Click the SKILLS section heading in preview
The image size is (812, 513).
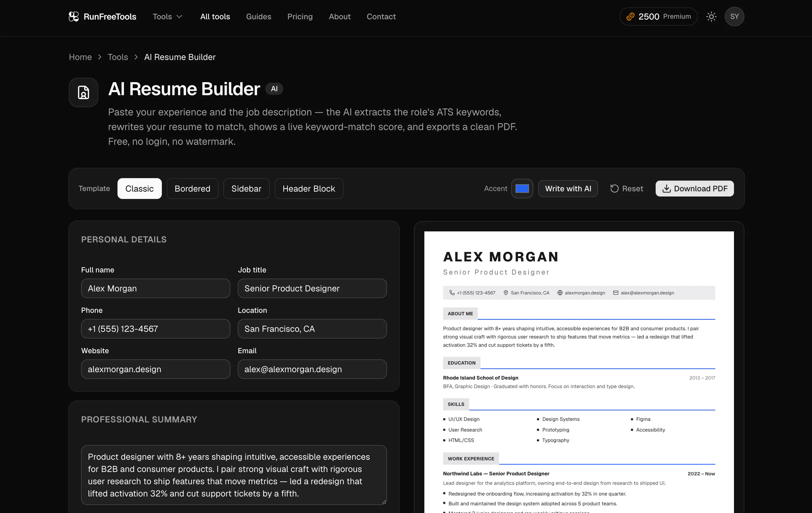click(456, 404)
